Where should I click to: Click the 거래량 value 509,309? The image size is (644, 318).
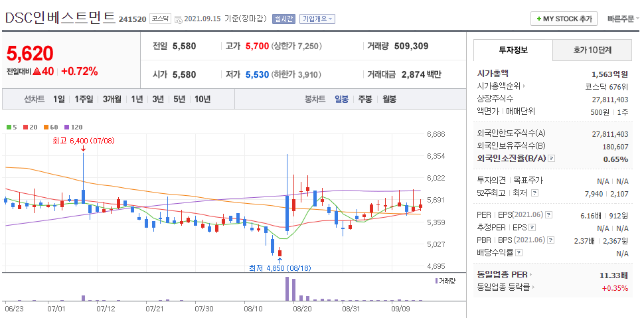click(411, 46)
